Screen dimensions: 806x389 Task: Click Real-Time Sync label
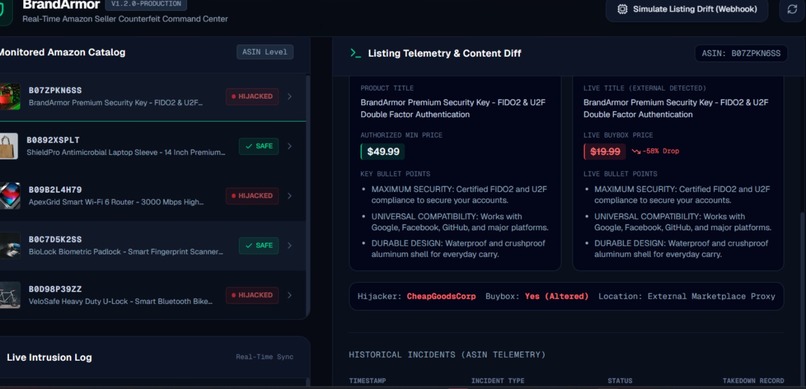tap(265, 357)
